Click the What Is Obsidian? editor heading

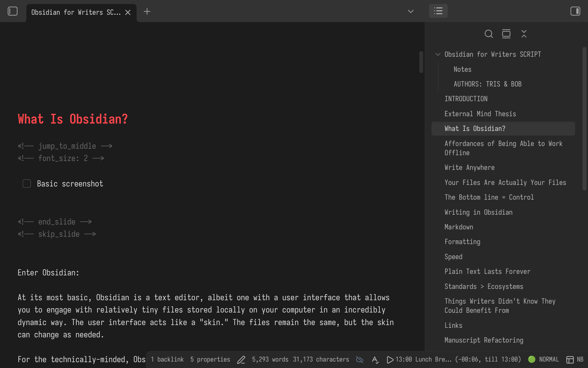coord(73,119)
